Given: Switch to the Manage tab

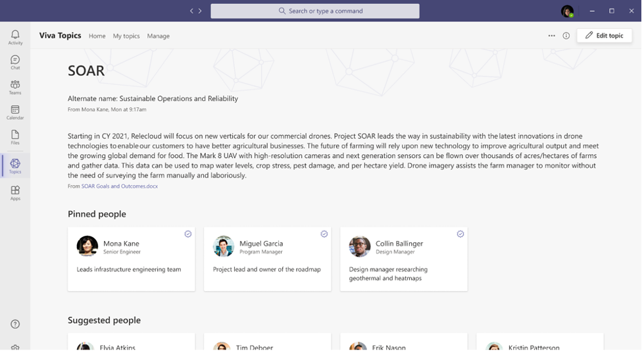Looking at the screenshot, I should tap(158, 36).
